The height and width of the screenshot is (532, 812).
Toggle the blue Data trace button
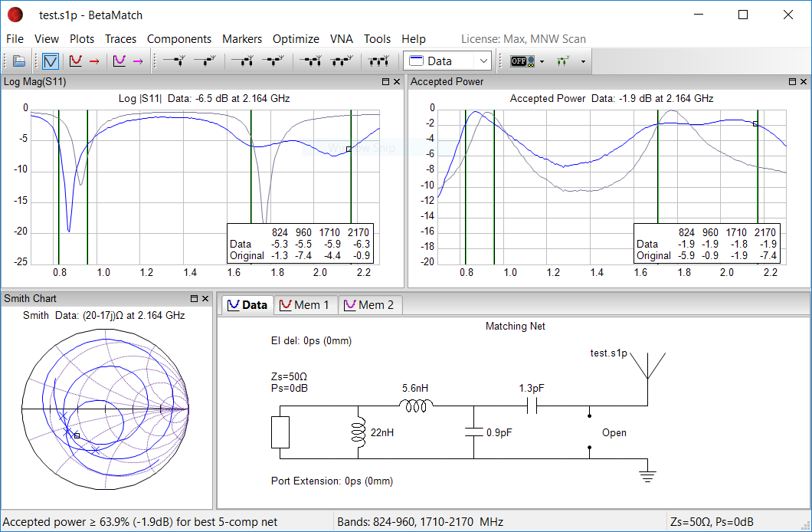click(51, 61)
